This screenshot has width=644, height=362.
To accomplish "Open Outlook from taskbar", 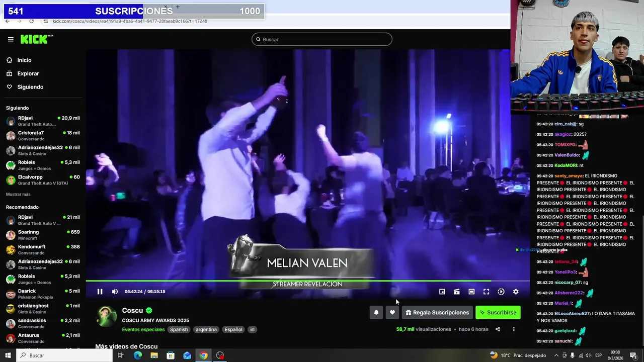I will [x=187, y=355].
